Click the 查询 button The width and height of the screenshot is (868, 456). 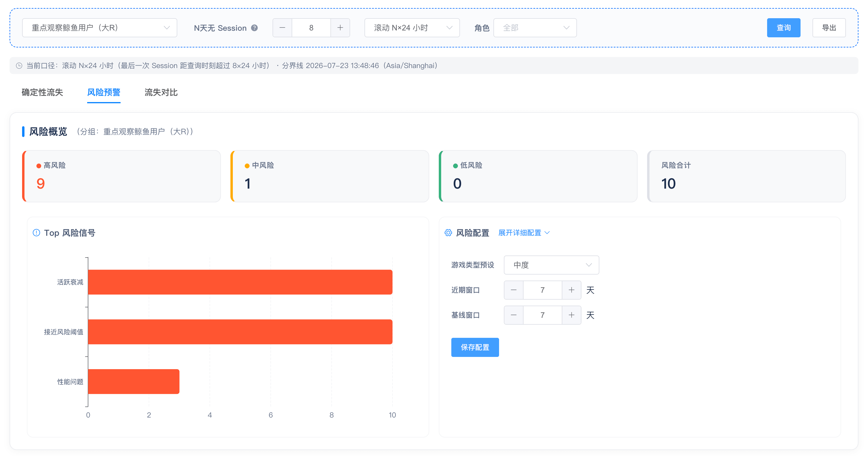(x=784, y=28)
